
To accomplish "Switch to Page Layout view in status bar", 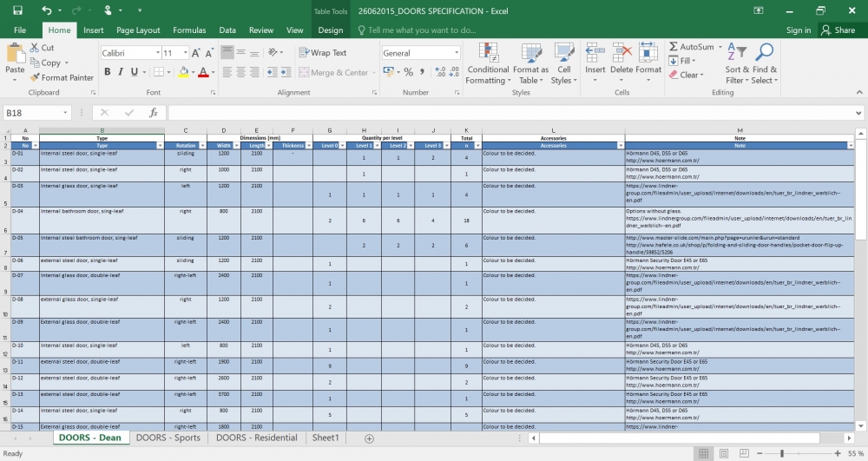I will click(724, 453).
